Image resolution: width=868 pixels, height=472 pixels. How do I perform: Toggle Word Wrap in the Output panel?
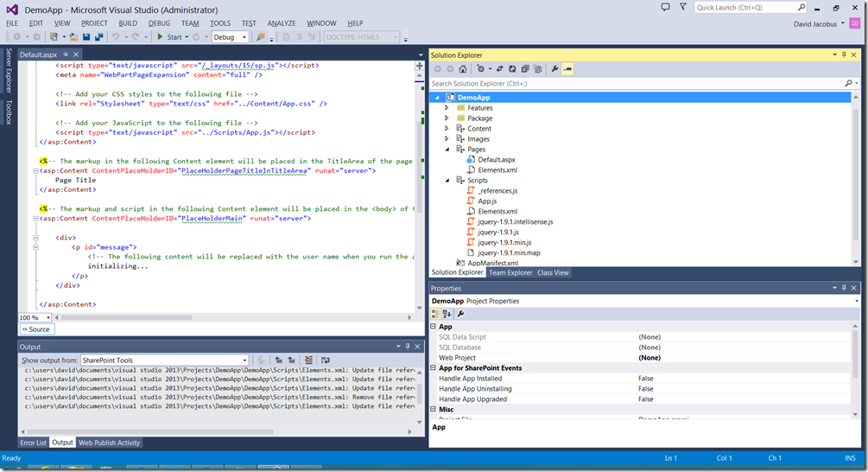tap(326, 360)
